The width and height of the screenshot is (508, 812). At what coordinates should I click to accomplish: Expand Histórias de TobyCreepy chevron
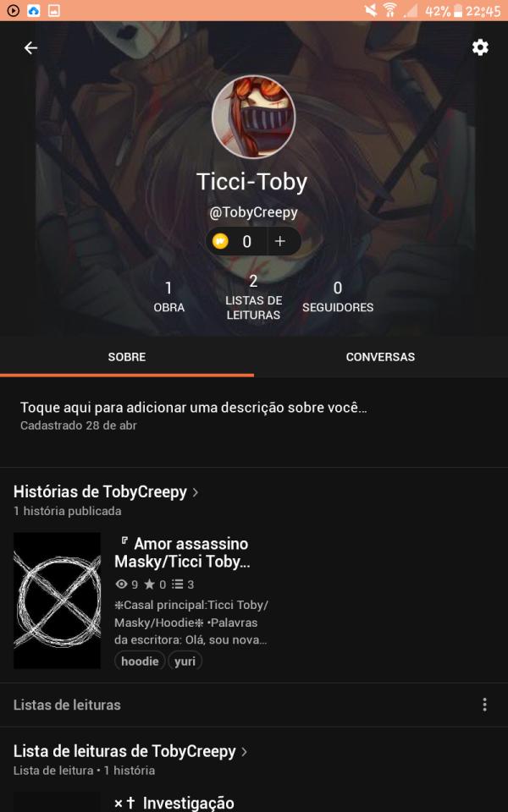pos(196,492)
